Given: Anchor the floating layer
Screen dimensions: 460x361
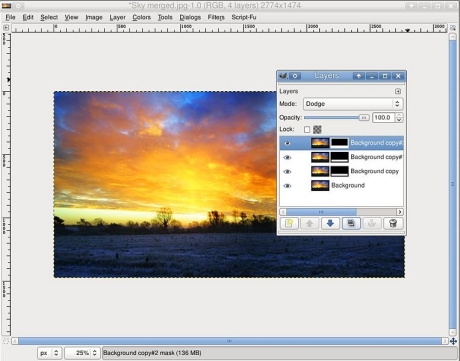Looking at the screenshot, I should [372, 223].
